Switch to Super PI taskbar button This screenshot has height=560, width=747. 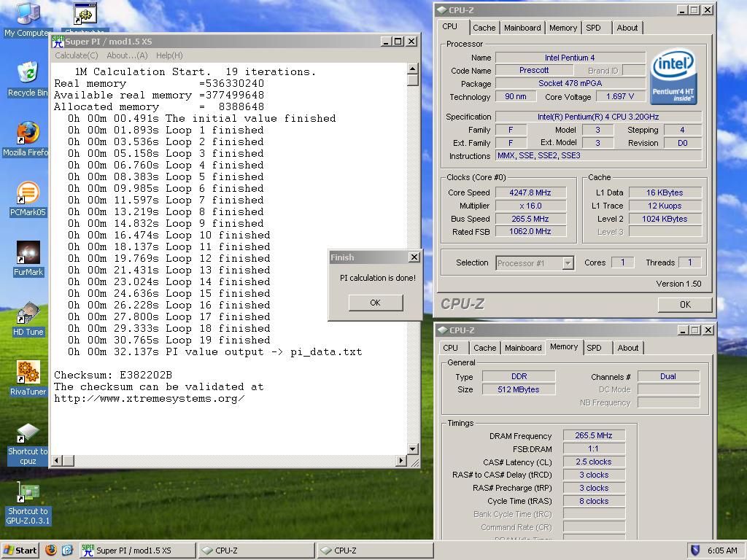137,550
